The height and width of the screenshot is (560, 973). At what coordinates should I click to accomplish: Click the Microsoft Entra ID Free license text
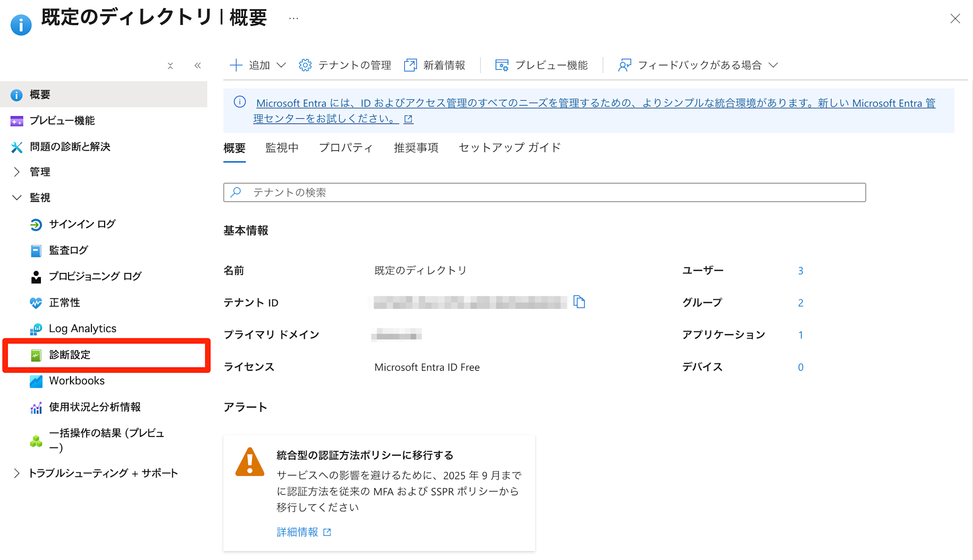(x=427, y=367)
